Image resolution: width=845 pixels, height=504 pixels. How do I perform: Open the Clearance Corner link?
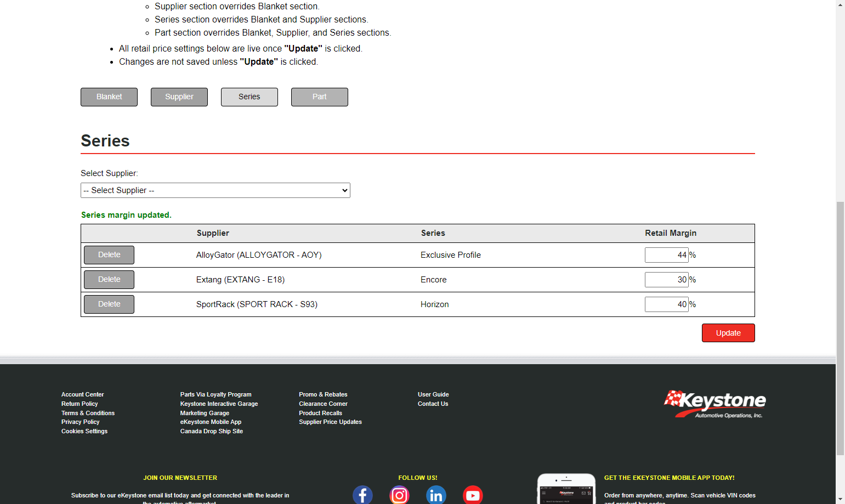click(x=323, y=404)
